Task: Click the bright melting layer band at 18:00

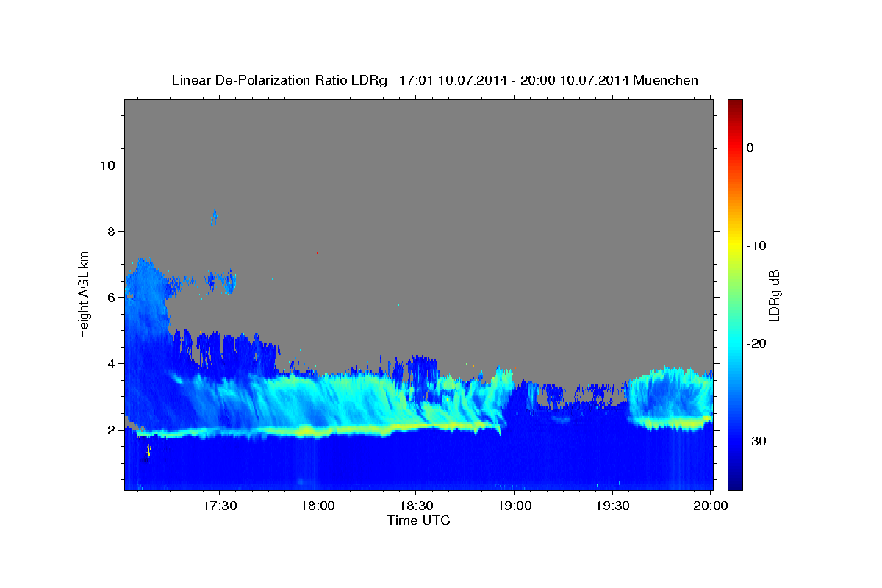Action: pos(318,430)
